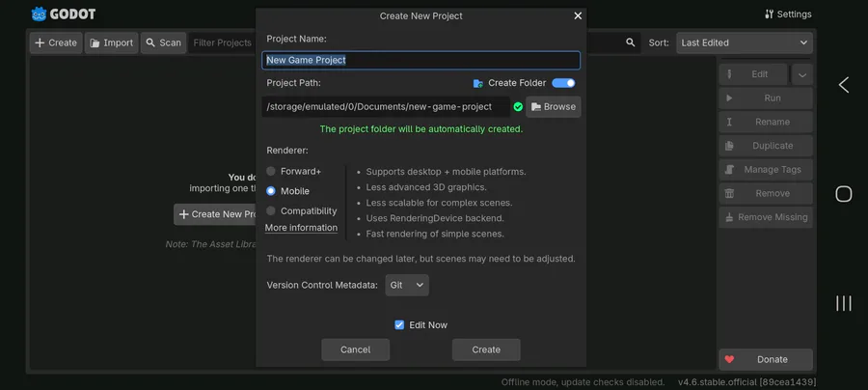Tap the Android home navigation button
This screenshot has width=868, height=390.
click(843, 194)
